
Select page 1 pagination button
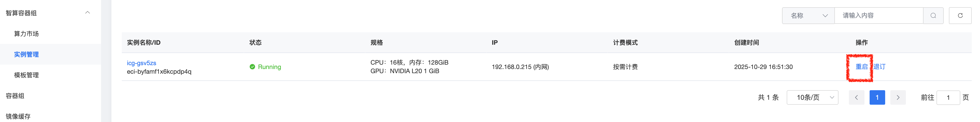pos(877,98)
